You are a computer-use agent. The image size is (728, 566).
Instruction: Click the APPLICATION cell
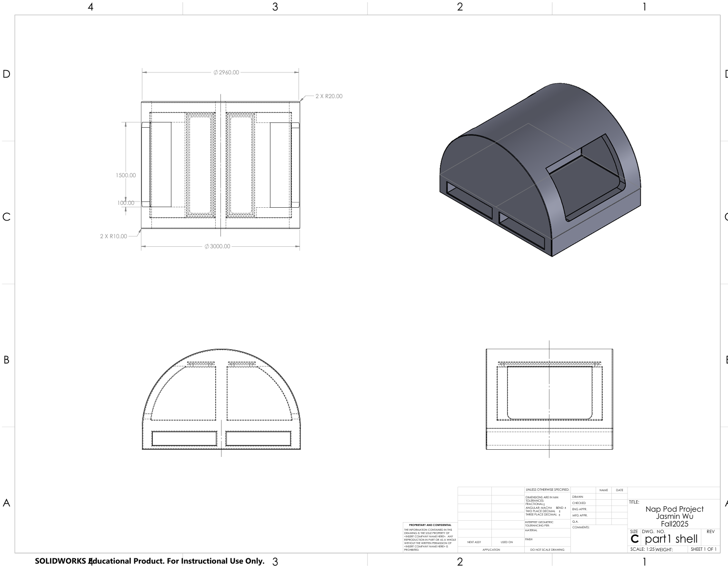point(491,550)
